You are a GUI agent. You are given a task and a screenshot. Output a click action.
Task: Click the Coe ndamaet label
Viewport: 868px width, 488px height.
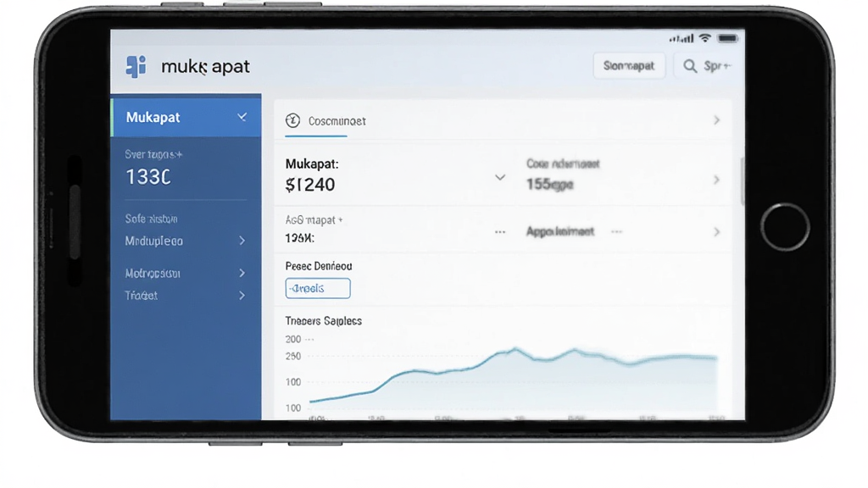tap(563, 164)
